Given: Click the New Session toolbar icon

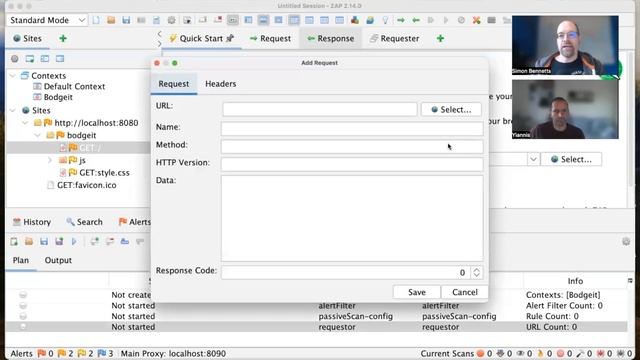Looking at the screenshot, I should [96, 20].
